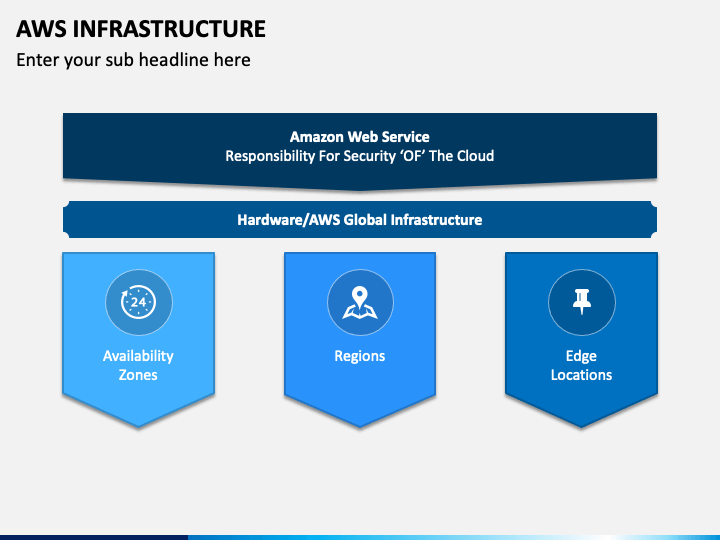Click the 24-hour clock icon
Screen dimensions: 720x540
[139, 302]
